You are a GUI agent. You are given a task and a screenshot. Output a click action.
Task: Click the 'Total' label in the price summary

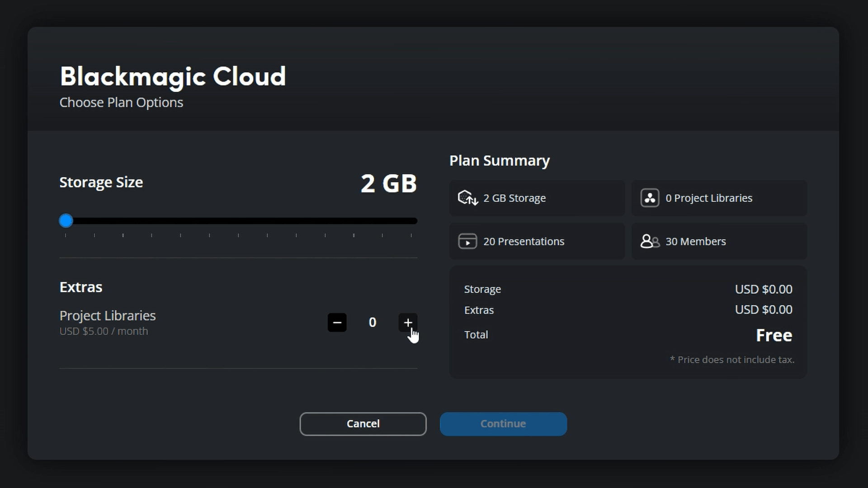(x=476, y=335)
